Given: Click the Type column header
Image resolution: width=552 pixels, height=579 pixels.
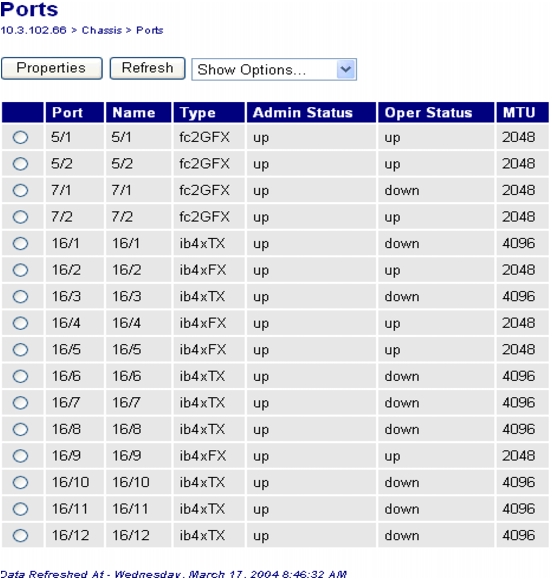Looking at the screenshot, I should point(198,113).
